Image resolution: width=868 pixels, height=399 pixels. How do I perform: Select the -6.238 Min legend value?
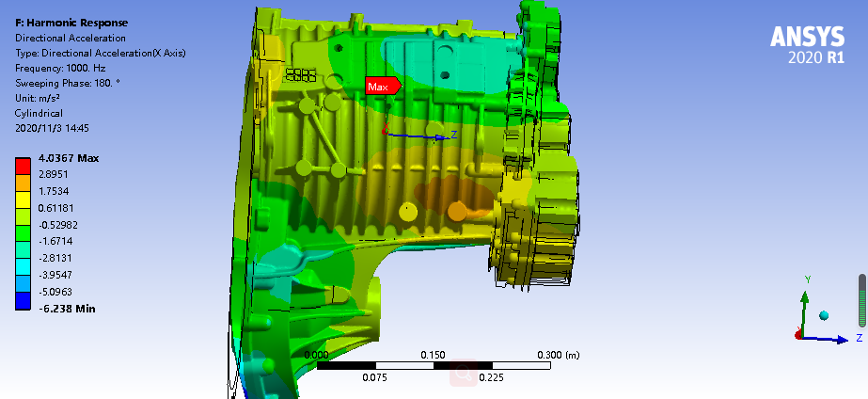tap(66, 309)
